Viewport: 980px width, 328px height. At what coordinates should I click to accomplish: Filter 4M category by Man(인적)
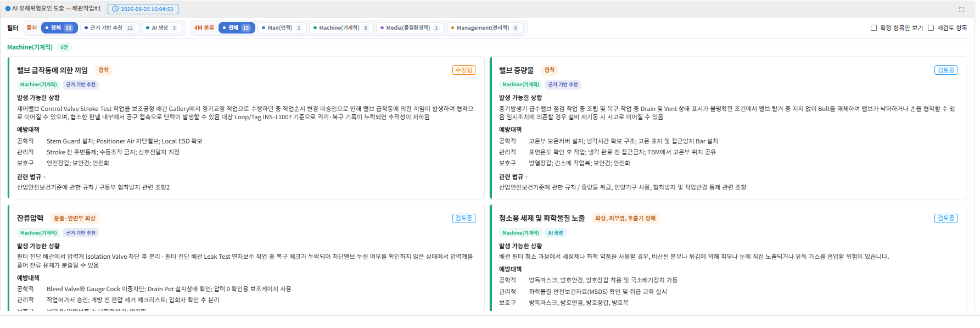coord(282,27)
